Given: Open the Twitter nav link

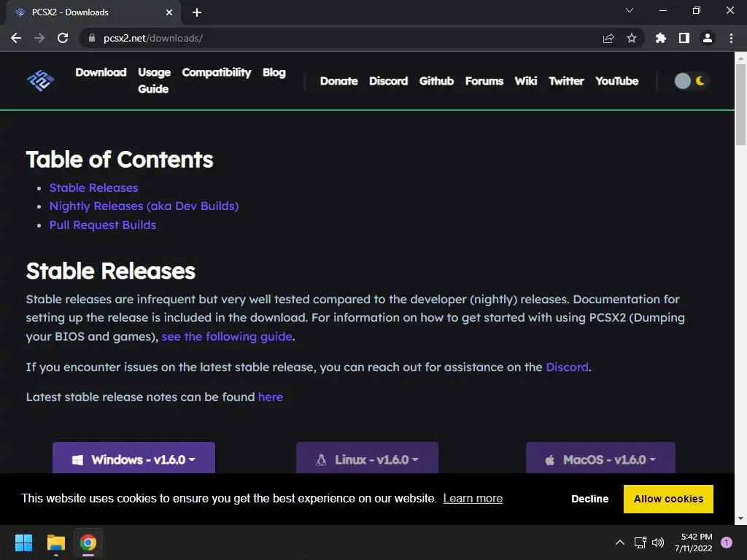Looking at the screenshot, I should pyautogui.click(x=566, y=81).
